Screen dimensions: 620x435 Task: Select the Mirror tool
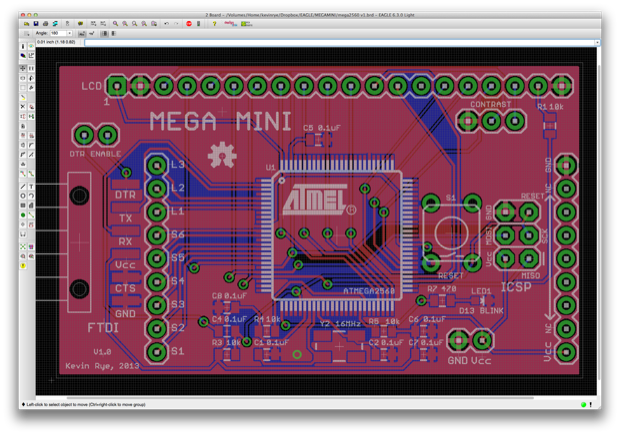coord(23,78)
